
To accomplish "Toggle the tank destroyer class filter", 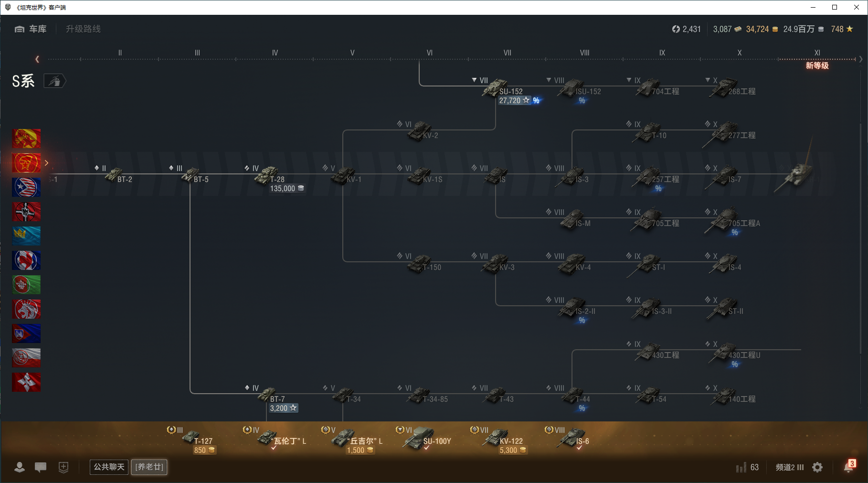I will pos(55,81).
